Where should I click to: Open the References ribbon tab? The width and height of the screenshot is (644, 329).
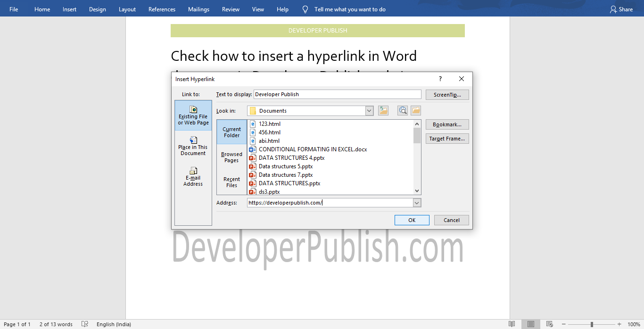[162, 8]
